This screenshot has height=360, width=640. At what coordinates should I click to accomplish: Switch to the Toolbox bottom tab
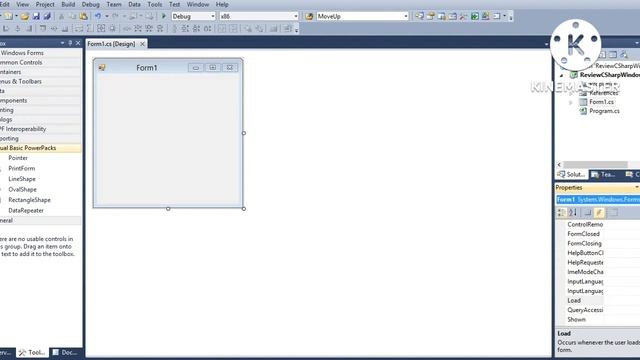(x=32, y=352)
